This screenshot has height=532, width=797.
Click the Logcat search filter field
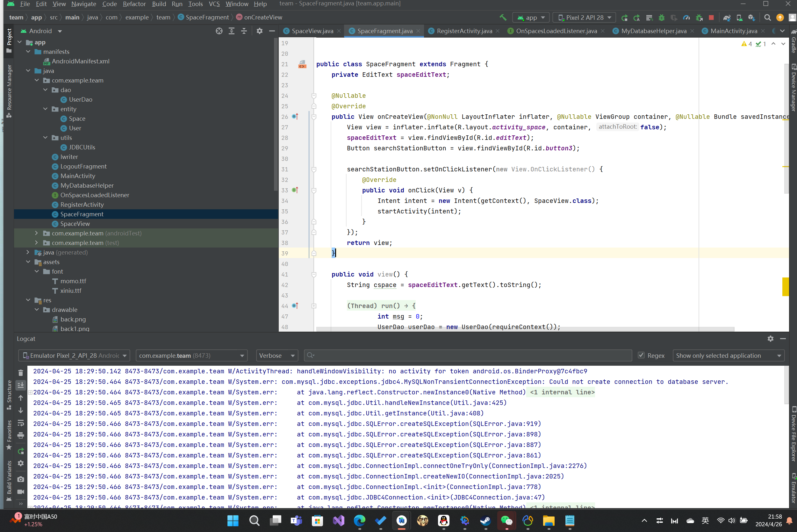pyautogui.click(x=468, y=355)
